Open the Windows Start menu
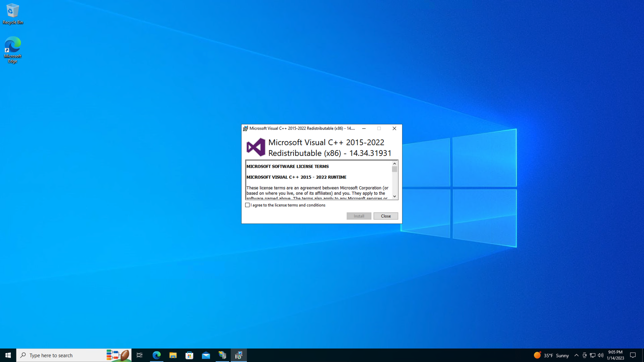This screenshot has width=644, height=362. point(8,355)
